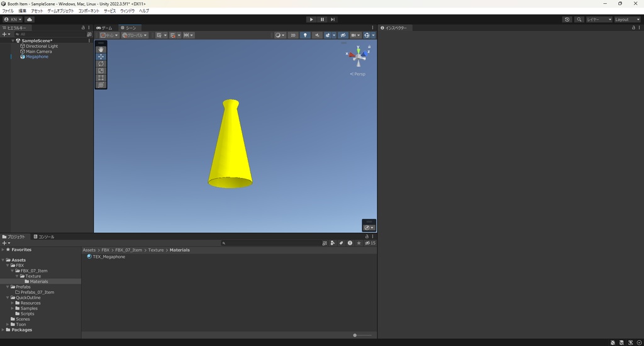The image size is (644, 346).
Task: Open the ウィンドウ menu
Action: tap(127, 11)
